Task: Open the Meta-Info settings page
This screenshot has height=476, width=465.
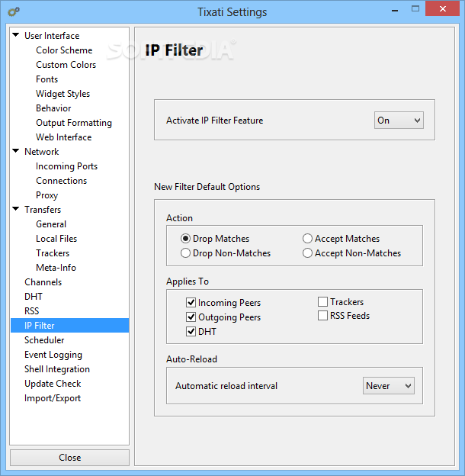Action: (56, 268)
